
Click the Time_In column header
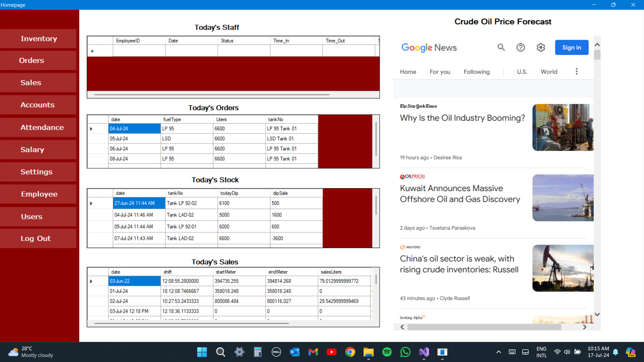pyautogui.click(x=296, y=41)
